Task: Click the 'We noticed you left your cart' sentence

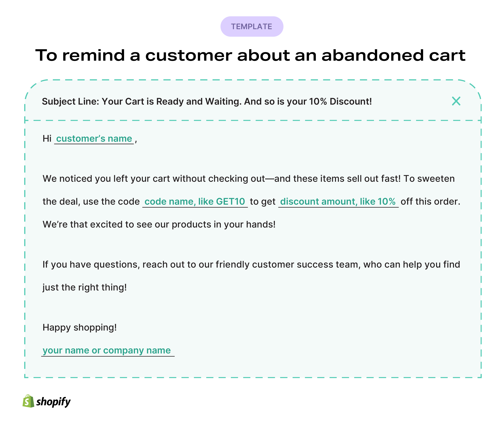Action: point(221,179)
